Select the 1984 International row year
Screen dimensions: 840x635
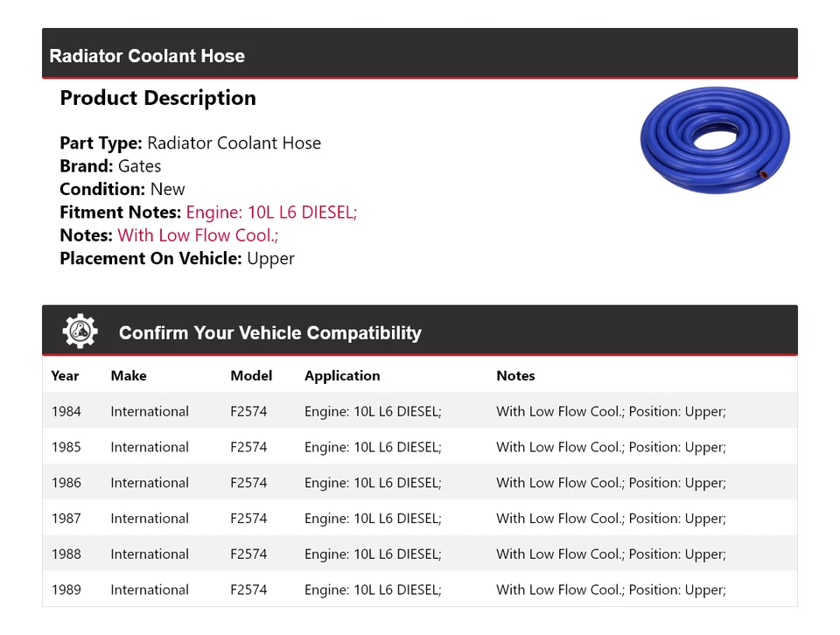66,412
